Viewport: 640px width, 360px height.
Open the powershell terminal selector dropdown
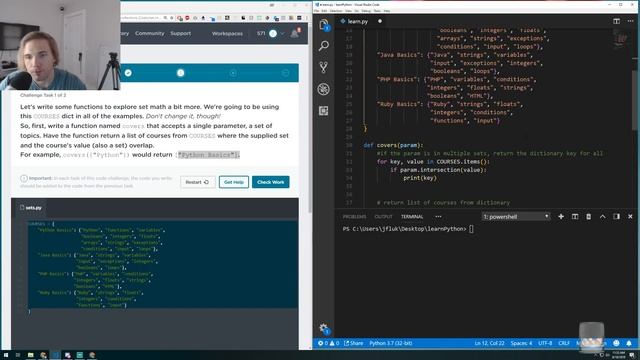coord(516,217)
